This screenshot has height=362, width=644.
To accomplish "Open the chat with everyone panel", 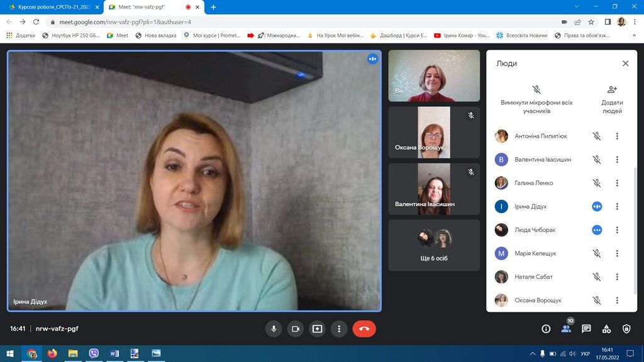I will (x=586, y=329).
